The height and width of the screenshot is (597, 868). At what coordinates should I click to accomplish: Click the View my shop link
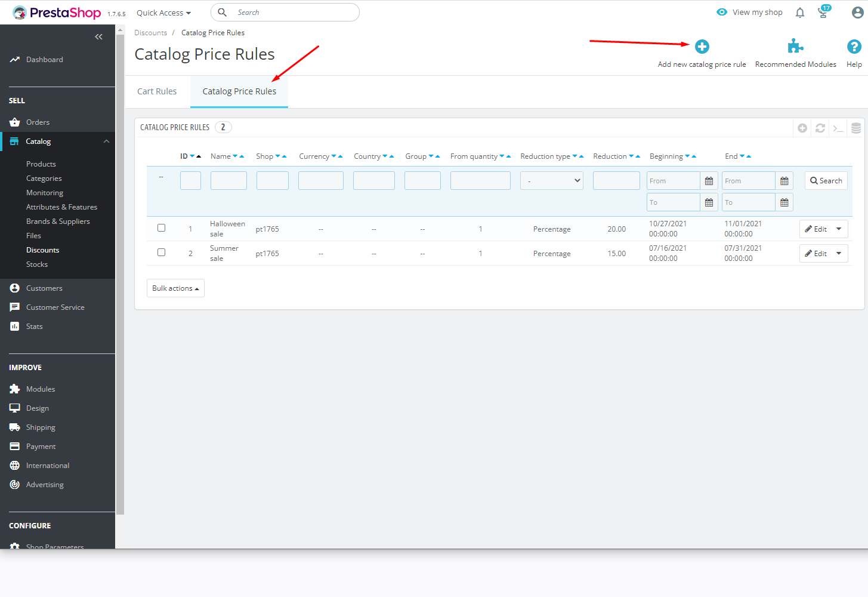click(758, 13)
